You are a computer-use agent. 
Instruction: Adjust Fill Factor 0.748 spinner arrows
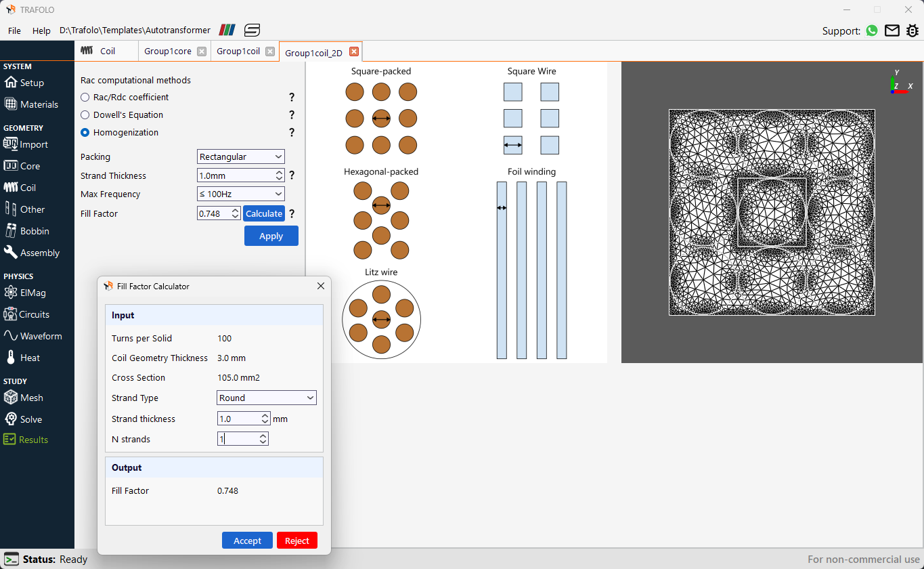coord(235,213)
